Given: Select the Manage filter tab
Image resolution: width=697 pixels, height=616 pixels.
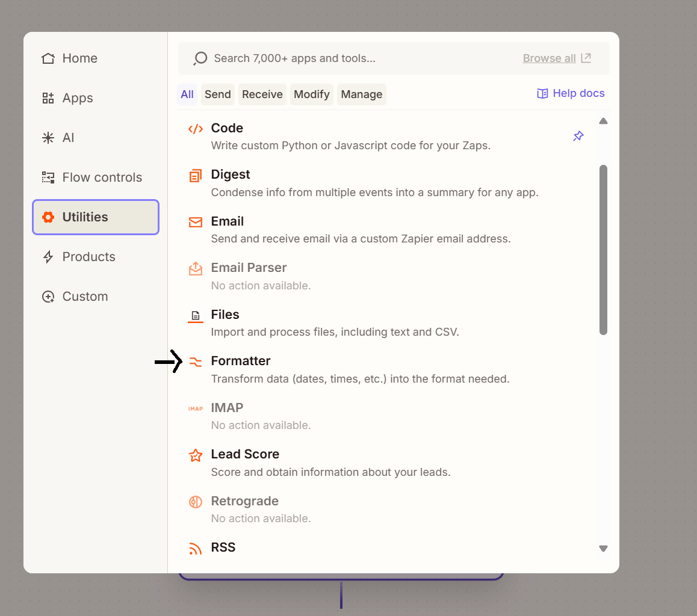Looking at the screenshot, I should (x=362, y=94).
